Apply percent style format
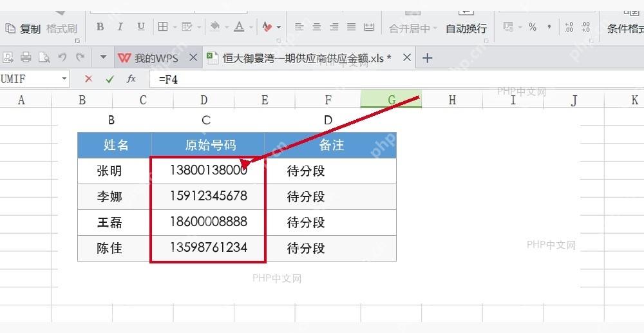The height and width of the screenshot is (333, 644). coord(533,27)
